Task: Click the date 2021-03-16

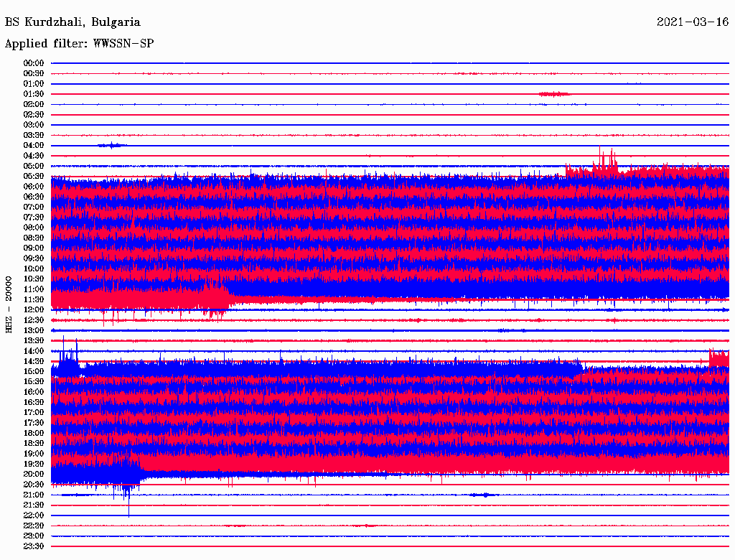Action: coord(693,22)
